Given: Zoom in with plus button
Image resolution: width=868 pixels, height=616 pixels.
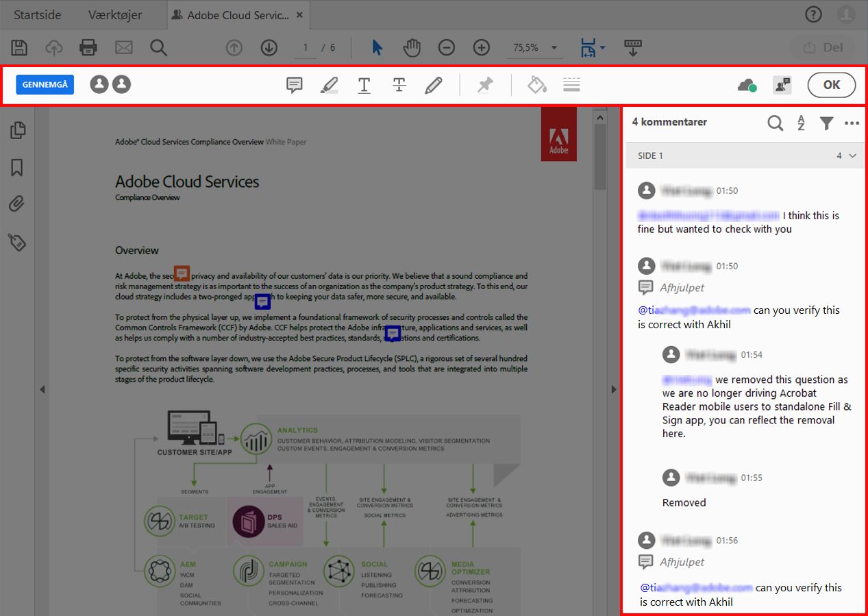Looking at the screenshot, I should pyautogui.click(x=482, y=47).
